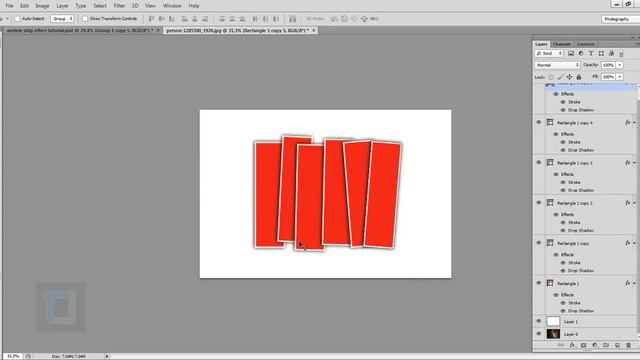Open the Normal blend mode dropdown
This screenshot has height=360, width=640.
[557, 65]
